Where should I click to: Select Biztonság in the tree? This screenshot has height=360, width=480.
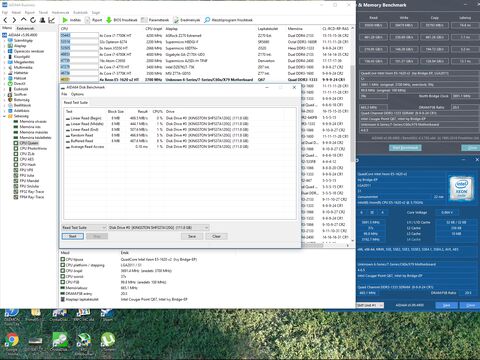click(x=21, y=100)
